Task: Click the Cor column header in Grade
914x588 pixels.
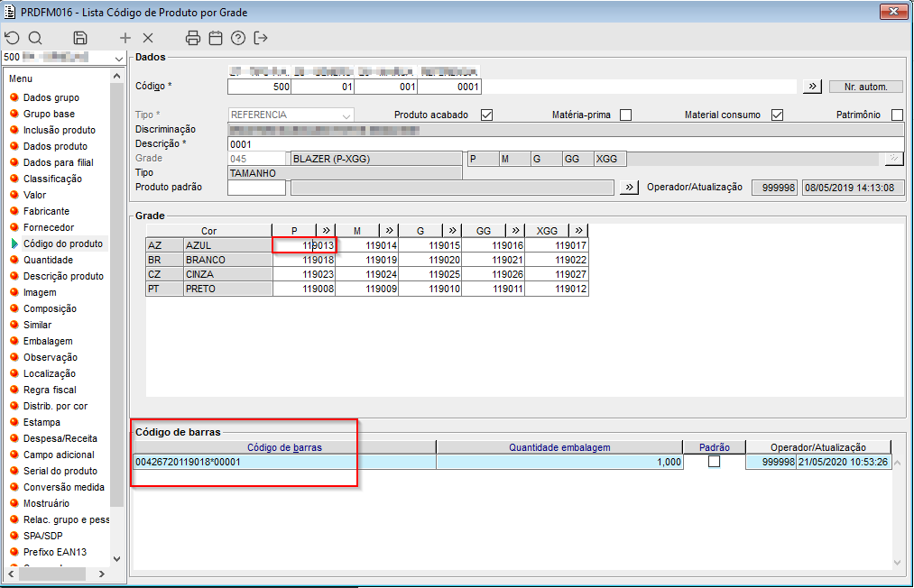Action: [x=208, y=231]
